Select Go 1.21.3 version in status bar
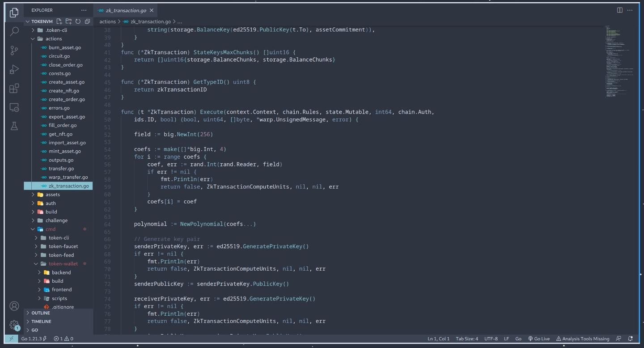 tap(34, 339)
